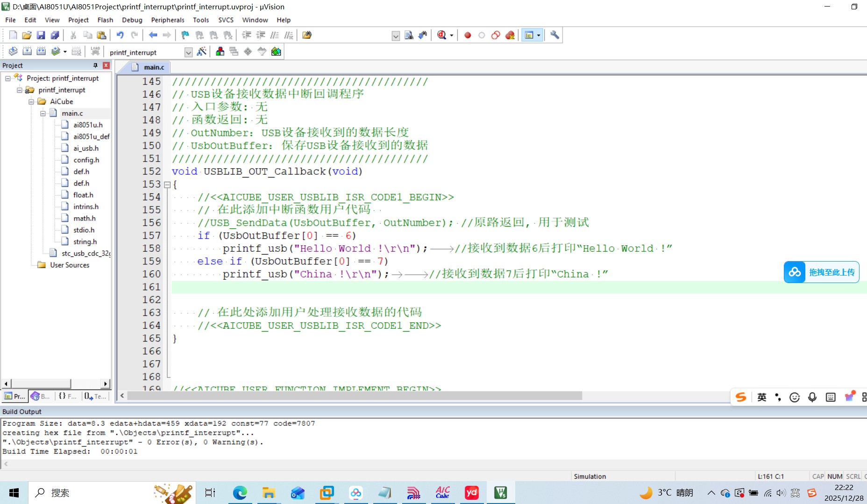The image size is (867, 504).
Task: Pin the Project panel with pushpin
Action: tap(95, 65)
